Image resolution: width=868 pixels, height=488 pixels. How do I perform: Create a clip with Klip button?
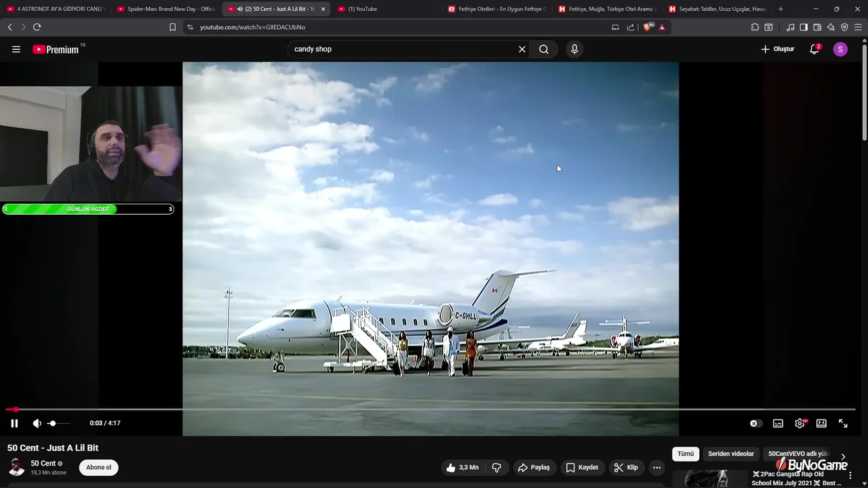pyautogui.click(x=626, y=467)
